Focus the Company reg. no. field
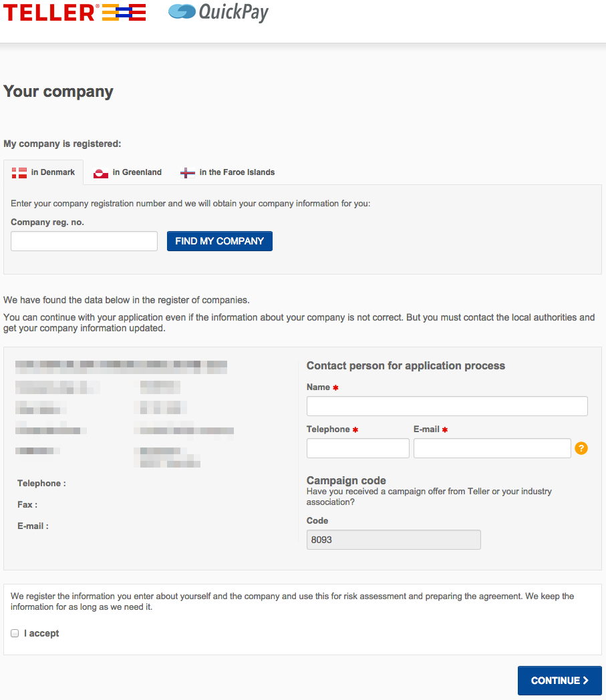606x700 pixels. point(84,241)
